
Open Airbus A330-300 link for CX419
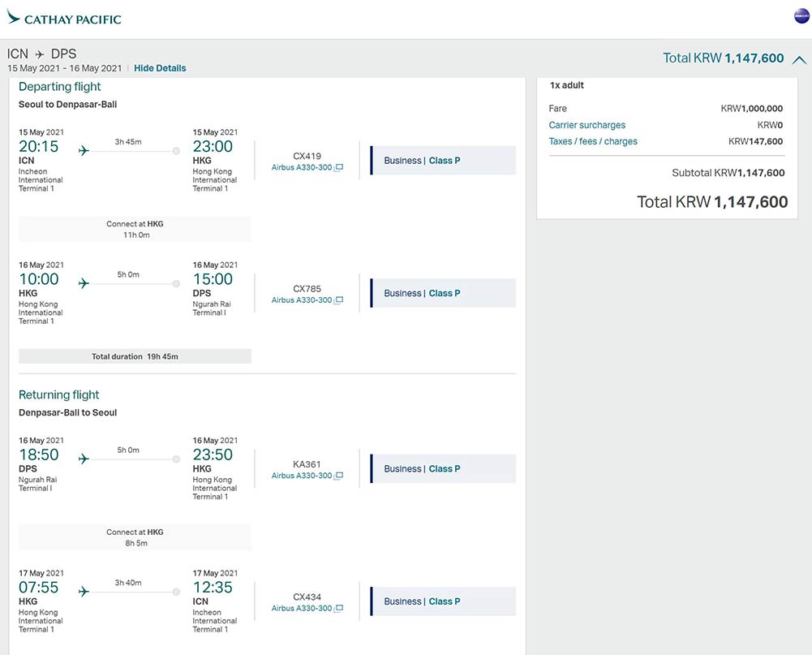click(x=302, y=167)
